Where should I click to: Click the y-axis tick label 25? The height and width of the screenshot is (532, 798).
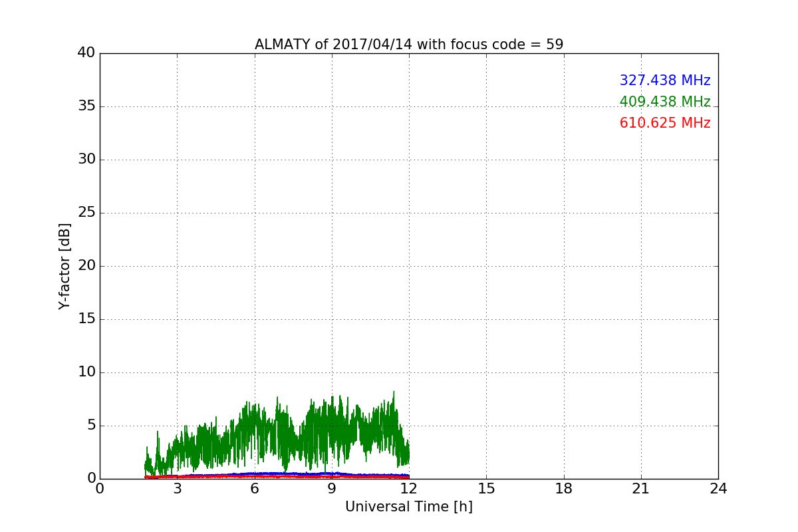tap(86, 213)
